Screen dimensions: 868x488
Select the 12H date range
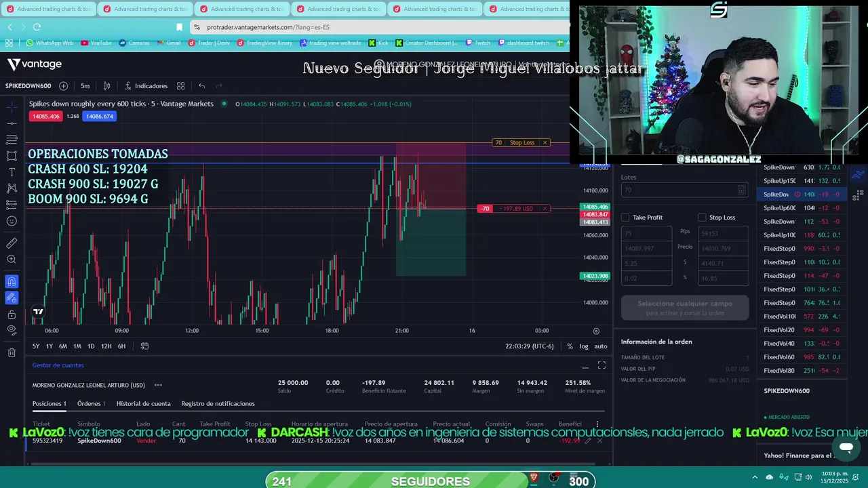(106, 346)
